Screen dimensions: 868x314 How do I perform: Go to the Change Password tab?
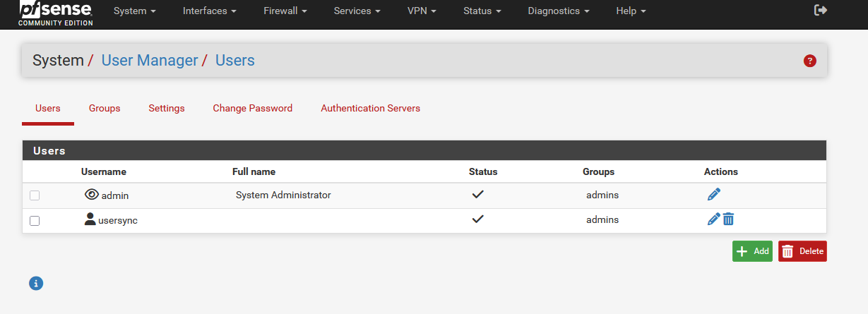click(253, 109)
